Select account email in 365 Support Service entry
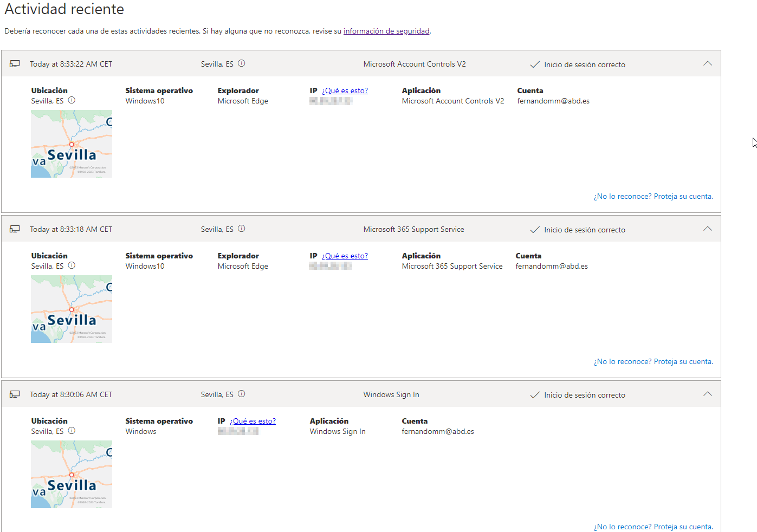The width and height of the screenshot is (757, 532). tap(552, 266)
